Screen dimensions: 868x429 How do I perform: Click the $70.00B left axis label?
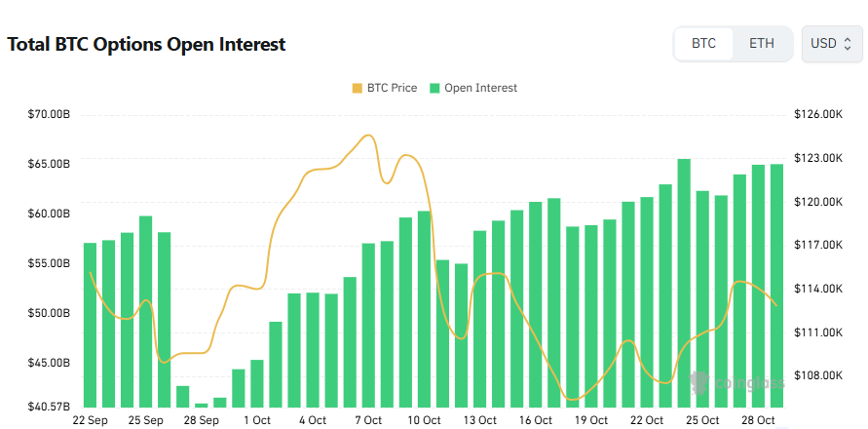pos(50,115)
